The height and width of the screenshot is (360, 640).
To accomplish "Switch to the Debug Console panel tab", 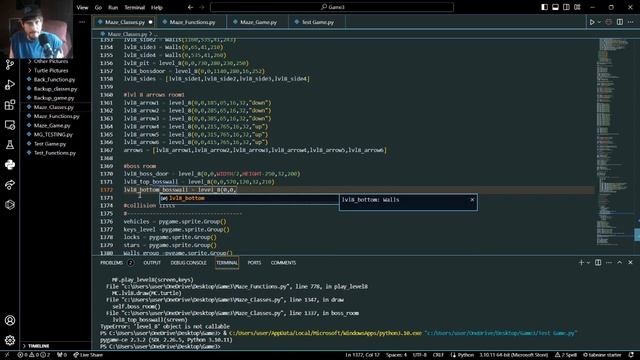I will click(x=188, y=263).
